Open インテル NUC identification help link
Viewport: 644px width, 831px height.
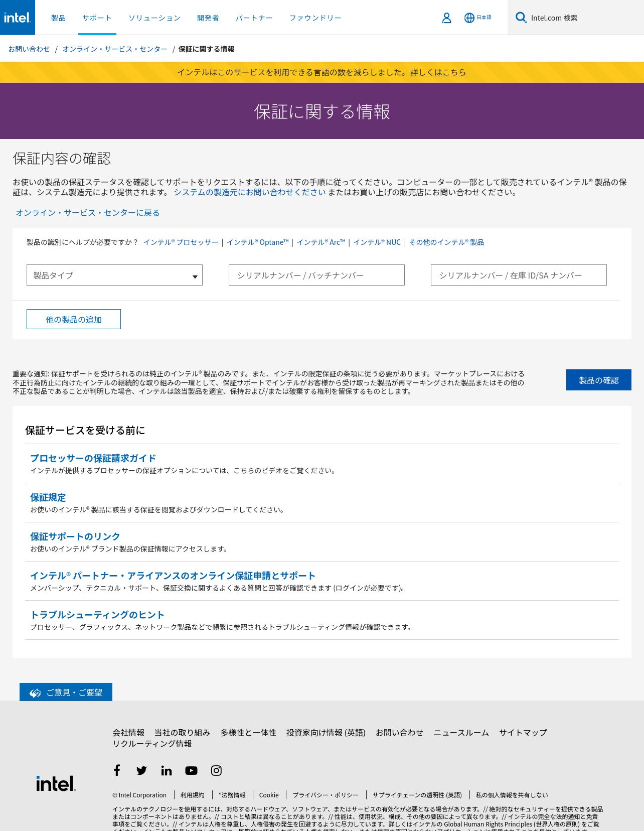coord(377,242)
